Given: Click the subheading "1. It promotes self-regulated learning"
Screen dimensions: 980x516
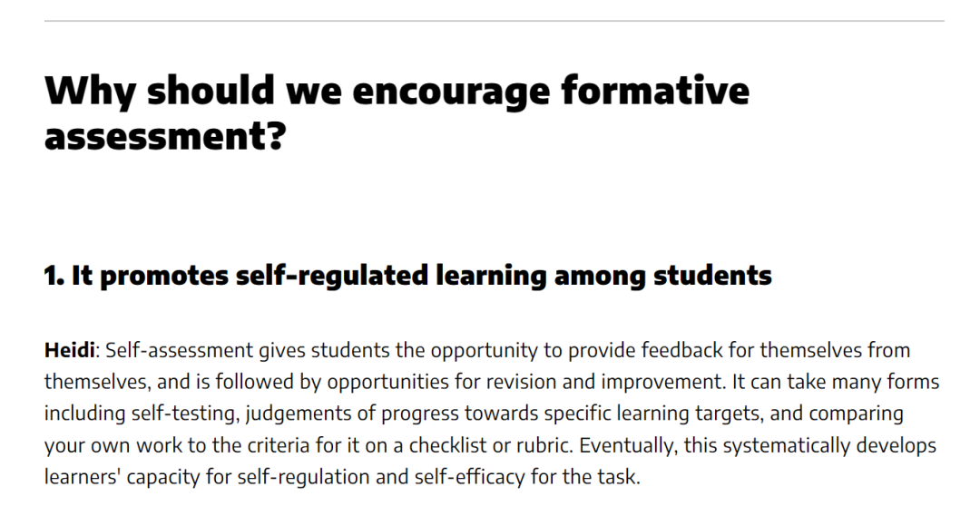Looking at the screenshot, I should pos(408,276).
